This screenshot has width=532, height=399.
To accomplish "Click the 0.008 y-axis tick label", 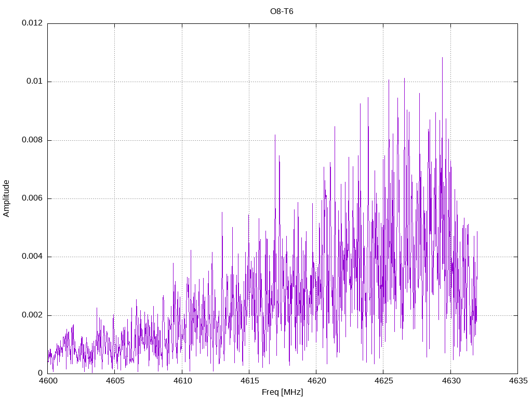I will (32, 140).
